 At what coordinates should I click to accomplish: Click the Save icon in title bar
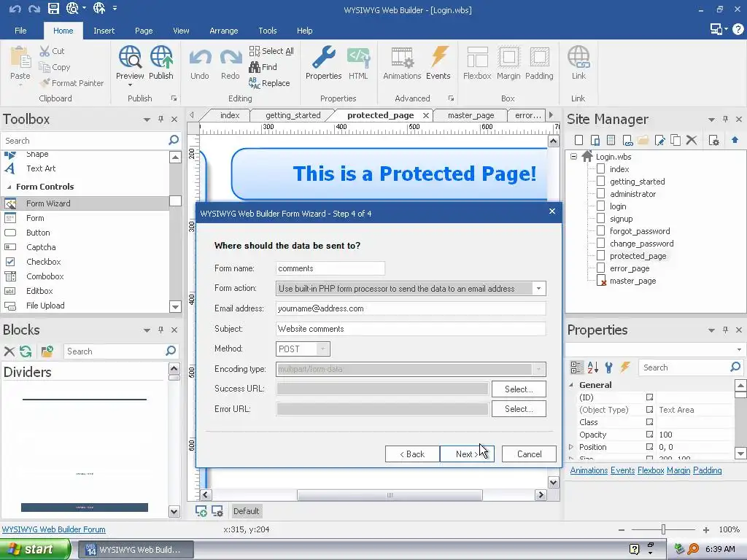point(53,8)
